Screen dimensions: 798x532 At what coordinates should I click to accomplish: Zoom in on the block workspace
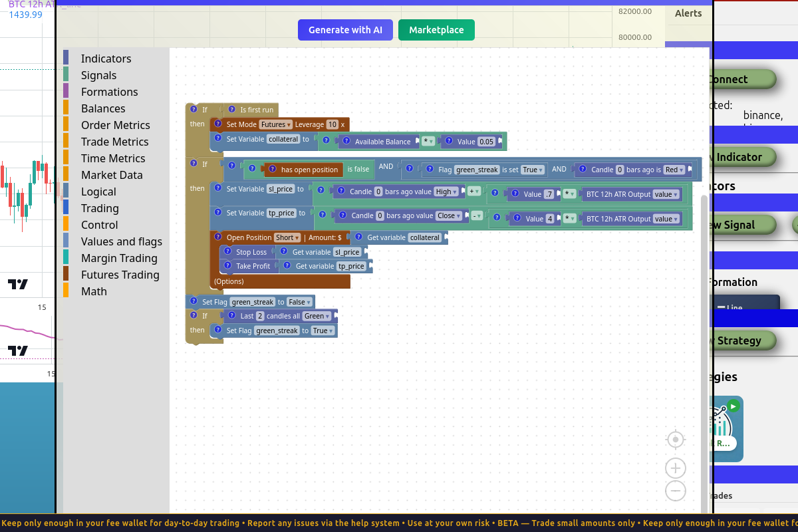click(675, 468)
